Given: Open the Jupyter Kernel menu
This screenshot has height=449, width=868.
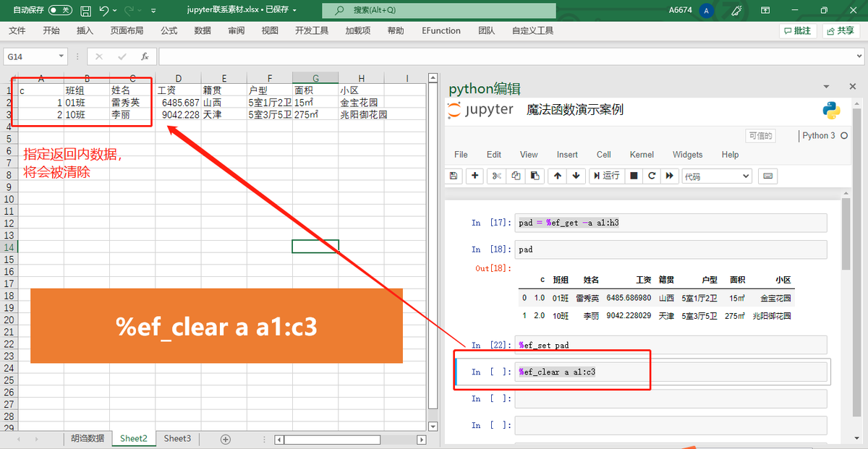Looking at the screenshot, I should [x=642, y=155].
